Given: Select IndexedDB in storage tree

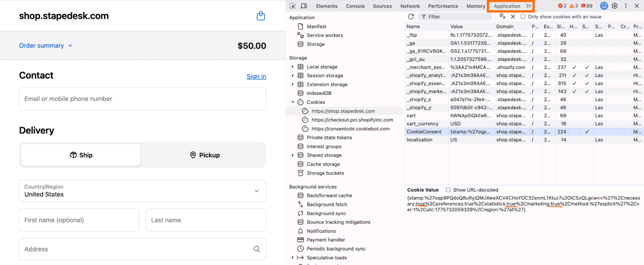Looking at the screenshot, I should click(319, 93).
